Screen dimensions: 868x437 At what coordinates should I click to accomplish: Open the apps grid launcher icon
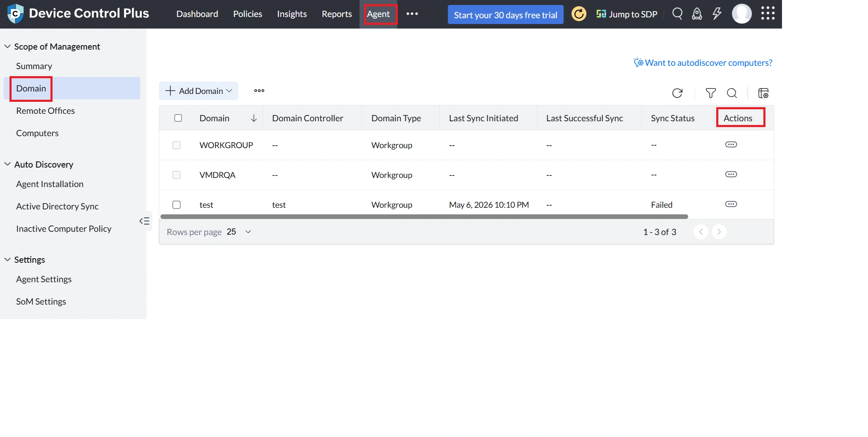click(x=768, y=14)
